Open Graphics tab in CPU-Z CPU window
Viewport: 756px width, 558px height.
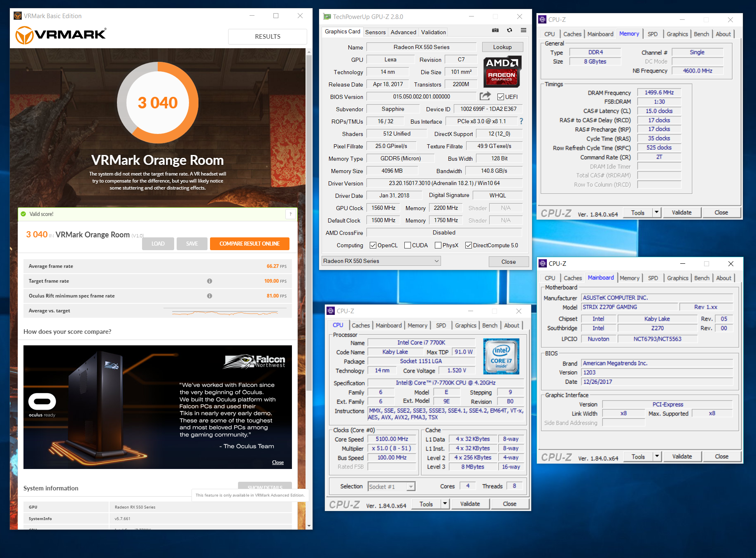click(x=466, y=325)
